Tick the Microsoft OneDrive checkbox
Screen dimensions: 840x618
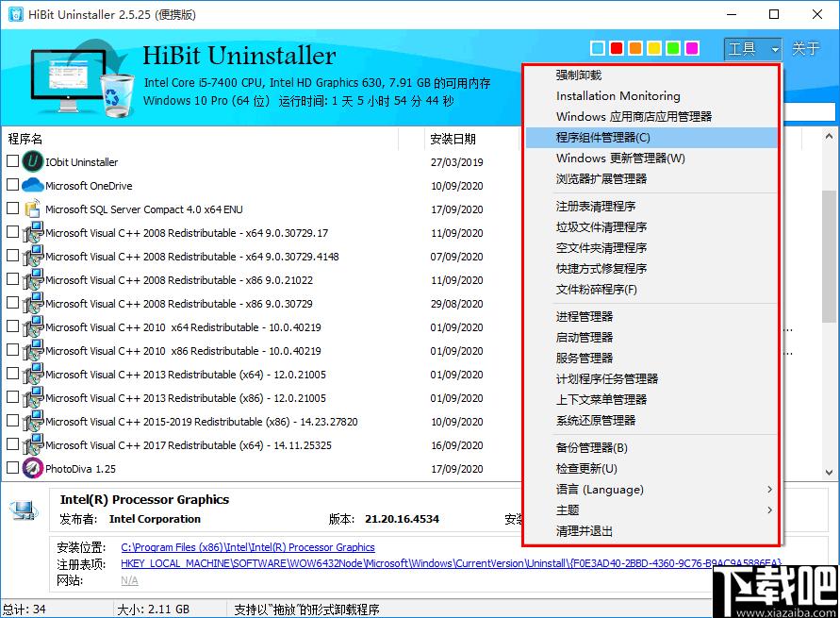click(x=12, y=185)
